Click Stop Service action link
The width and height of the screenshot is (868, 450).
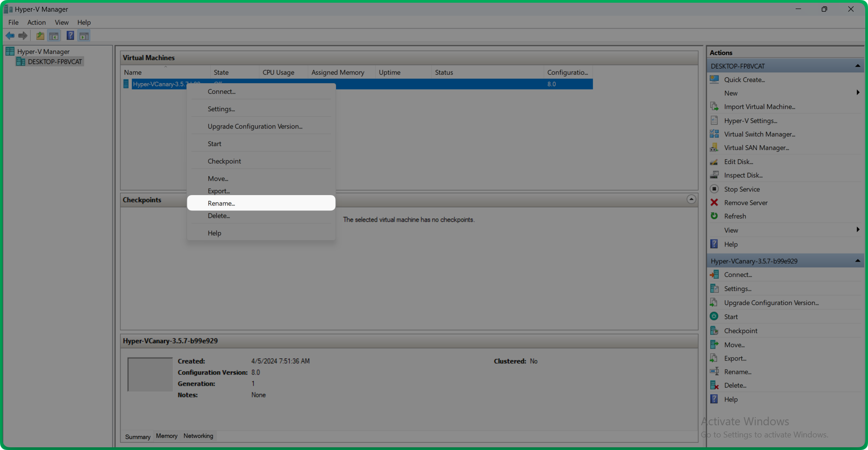(x=742, y=189)
